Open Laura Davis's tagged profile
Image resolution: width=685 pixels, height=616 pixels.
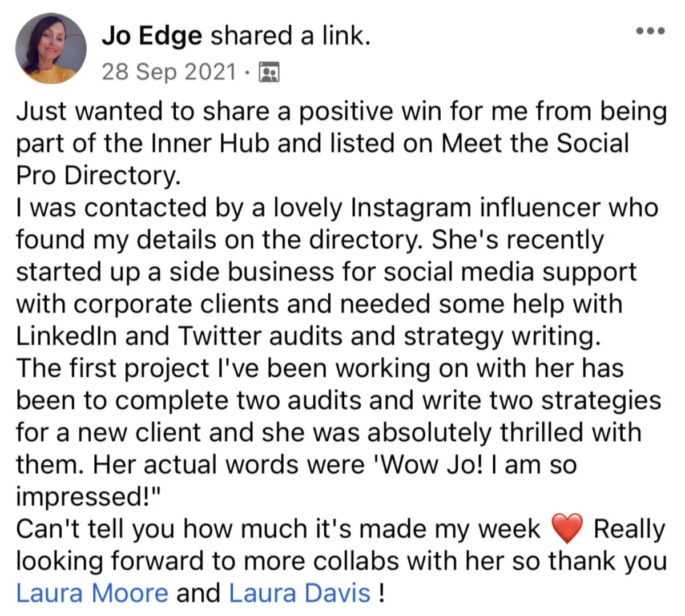point(300,593)
